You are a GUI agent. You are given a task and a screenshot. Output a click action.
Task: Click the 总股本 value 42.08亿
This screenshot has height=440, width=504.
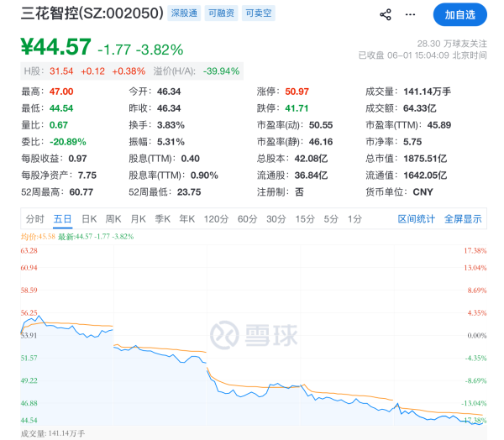(x=311, y=159)
